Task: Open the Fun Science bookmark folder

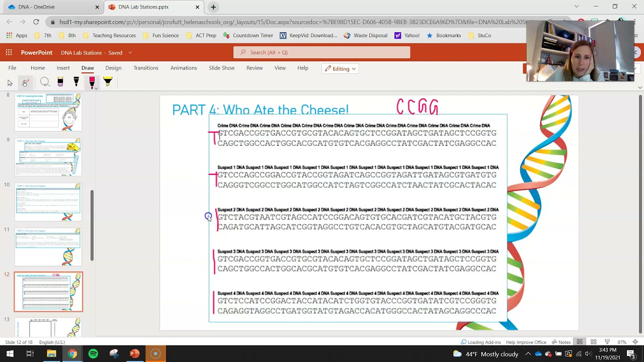Action: pos(161,36)
